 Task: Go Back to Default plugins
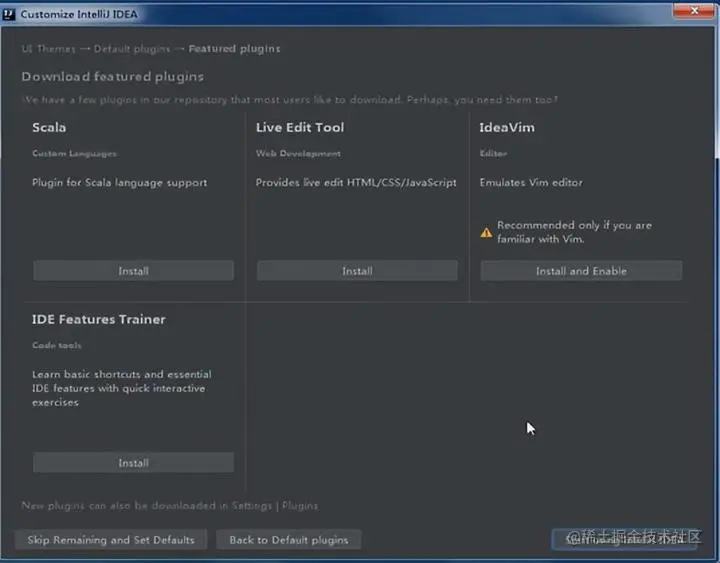(288, 540)
